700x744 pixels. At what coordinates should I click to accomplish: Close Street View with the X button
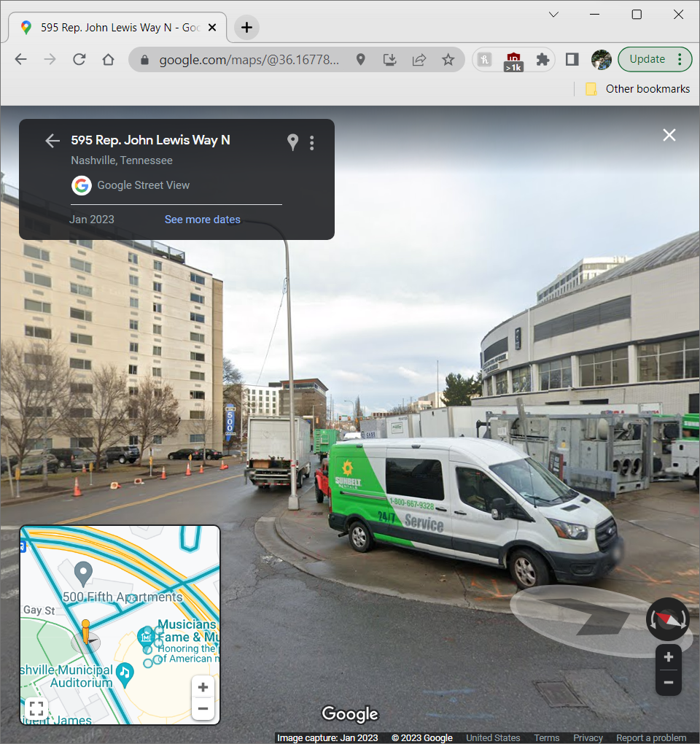pos(669,135)
